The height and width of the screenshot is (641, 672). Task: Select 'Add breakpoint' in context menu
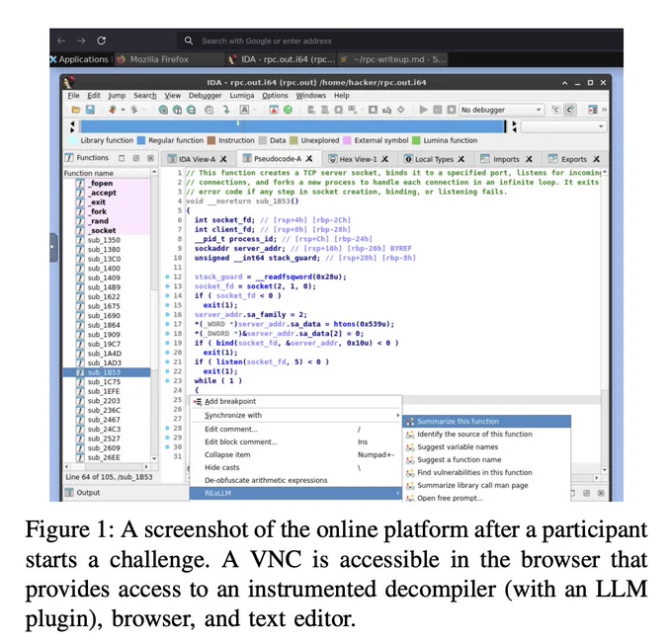click(x=296, y=402)
